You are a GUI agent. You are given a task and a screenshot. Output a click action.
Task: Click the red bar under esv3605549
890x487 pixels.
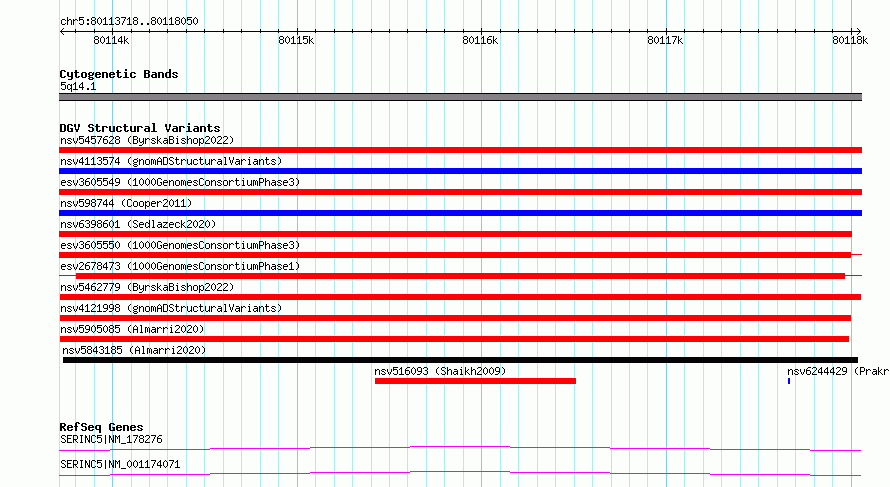click(460, 192)
